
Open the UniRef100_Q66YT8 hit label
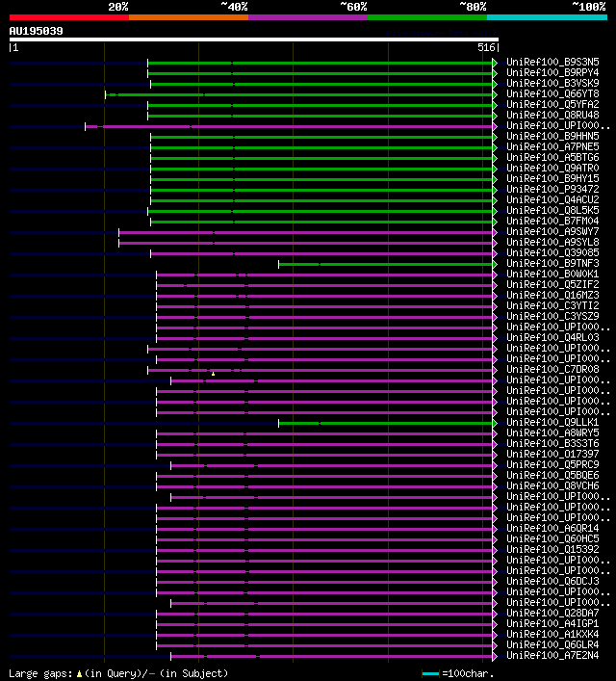click(x=552, y=93)
